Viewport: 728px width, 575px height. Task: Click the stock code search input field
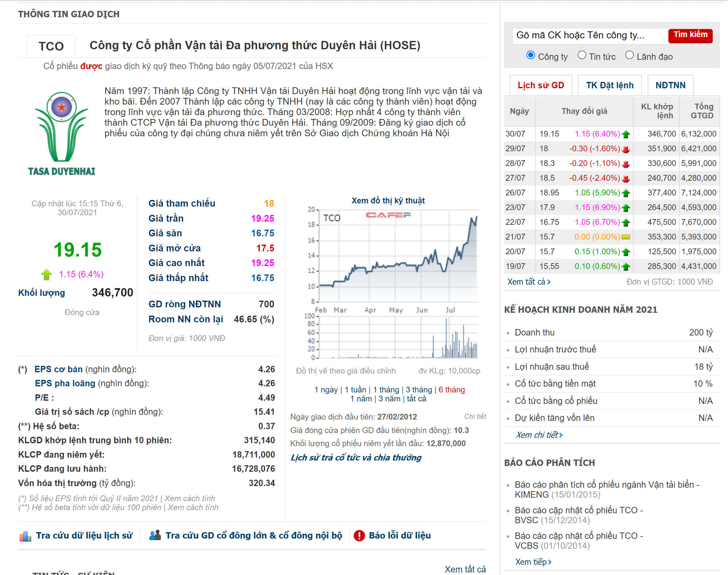point(589,35)
